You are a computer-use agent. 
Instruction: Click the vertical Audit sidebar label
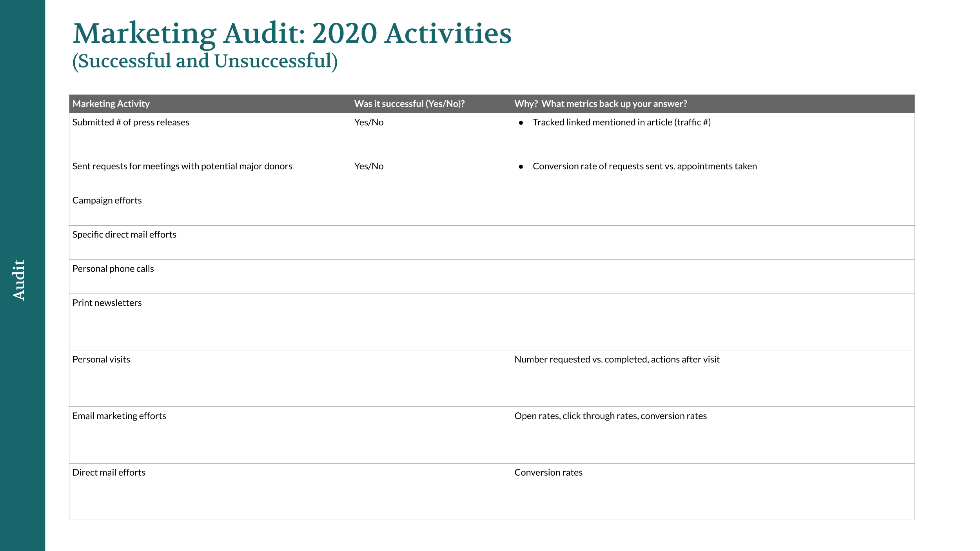[19, 280]
